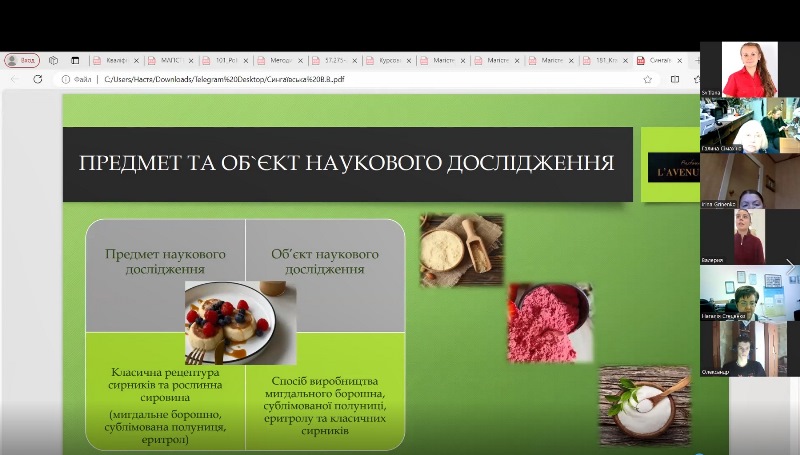Switch to the Курсов tab
Viewport: 800px width, 455px height.
click(x=389, y=60)
